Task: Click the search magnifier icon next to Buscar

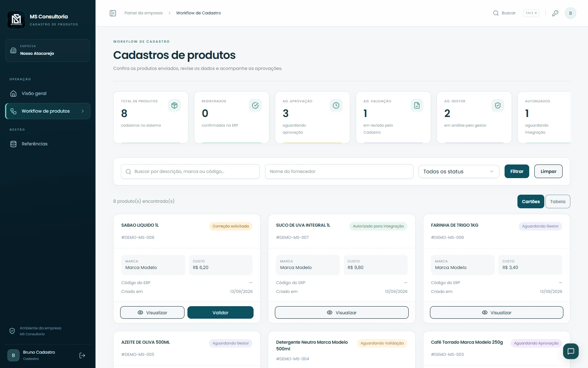Action: tap(496, 13)
